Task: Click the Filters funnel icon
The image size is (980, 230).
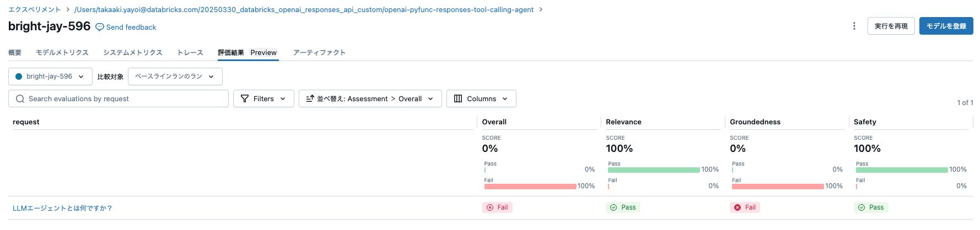Action: (245, 98)
